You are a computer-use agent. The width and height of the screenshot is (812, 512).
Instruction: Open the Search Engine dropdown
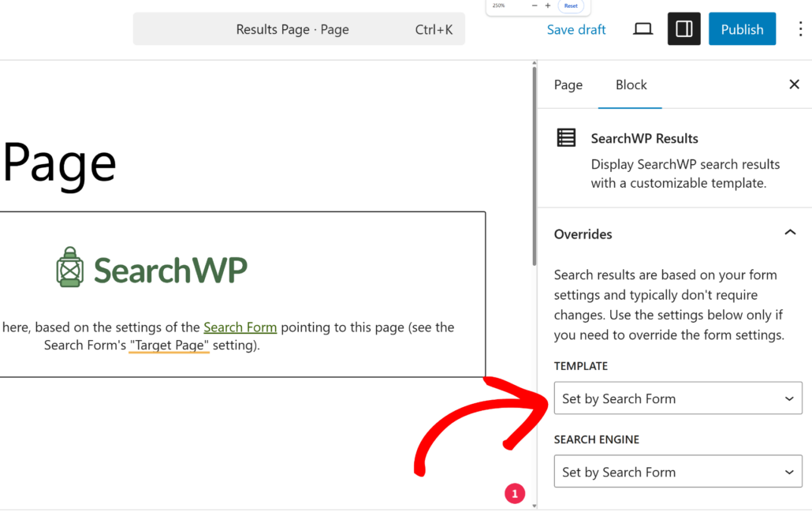[x=678, y=472]
